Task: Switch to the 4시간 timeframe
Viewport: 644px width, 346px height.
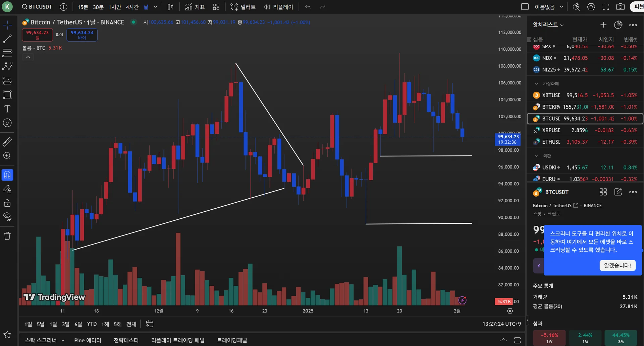Action: 132,7
